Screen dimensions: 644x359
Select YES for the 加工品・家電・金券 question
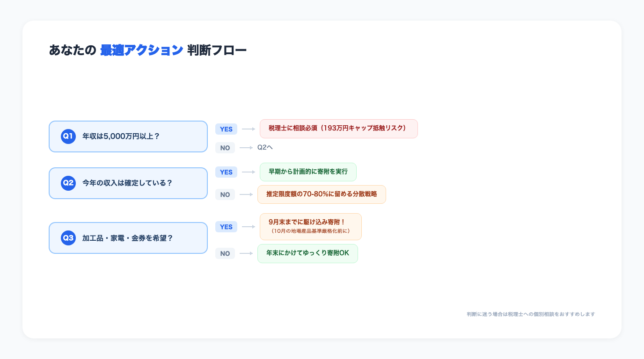pyautogui.click(x=226, y=227)
